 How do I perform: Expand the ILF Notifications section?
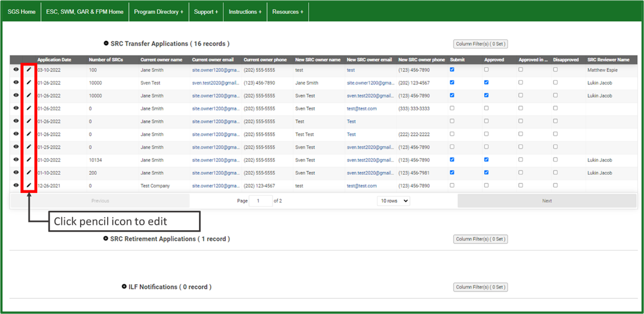[x=124, y=286]
